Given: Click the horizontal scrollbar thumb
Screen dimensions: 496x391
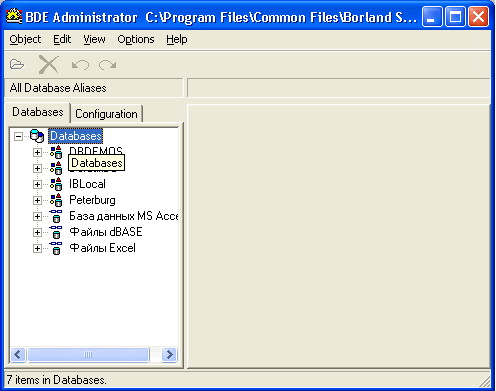Looking at the screenshot, I should coord(88,354).
